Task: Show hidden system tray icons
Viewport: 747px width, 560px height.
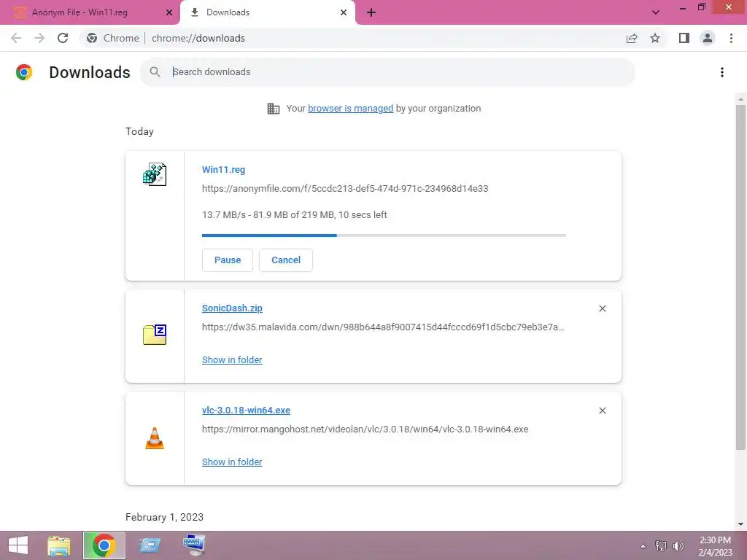Action: pyautogui.click(x=643, y=546)
